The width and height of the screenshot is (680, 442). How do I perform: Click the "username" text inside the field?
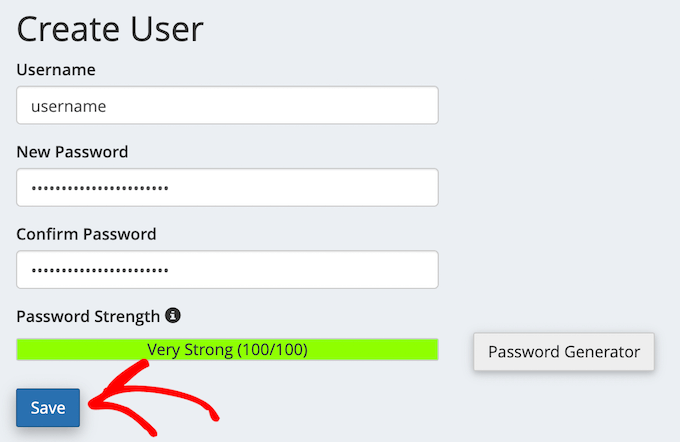tap(68, 105)
